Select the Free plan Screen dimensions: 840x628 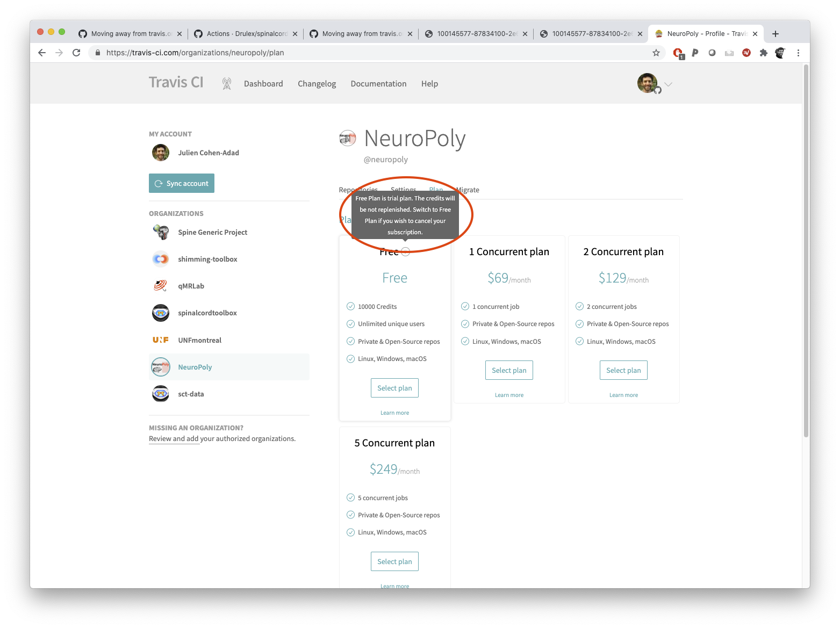(x=394, y=388)
